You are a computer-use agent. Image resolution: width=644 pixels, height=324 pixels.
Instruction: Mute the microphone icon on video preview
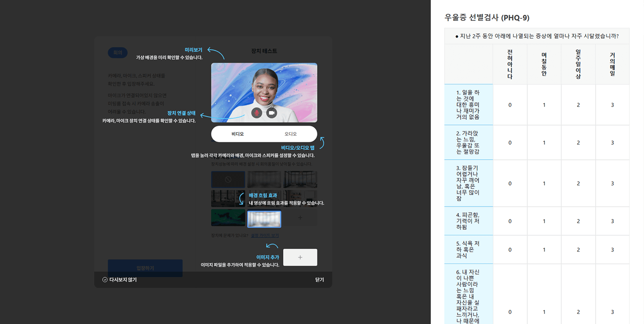[x=257, y=113]
